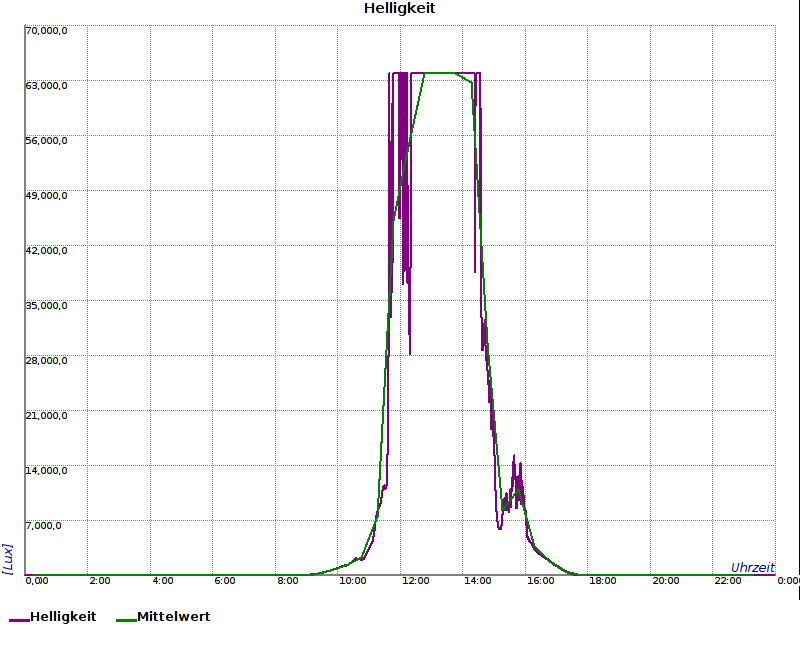Click the Uhrzeit x-axis label
Image resolution: width=800 pixels, height=650 pixels.
click(752, 567)
